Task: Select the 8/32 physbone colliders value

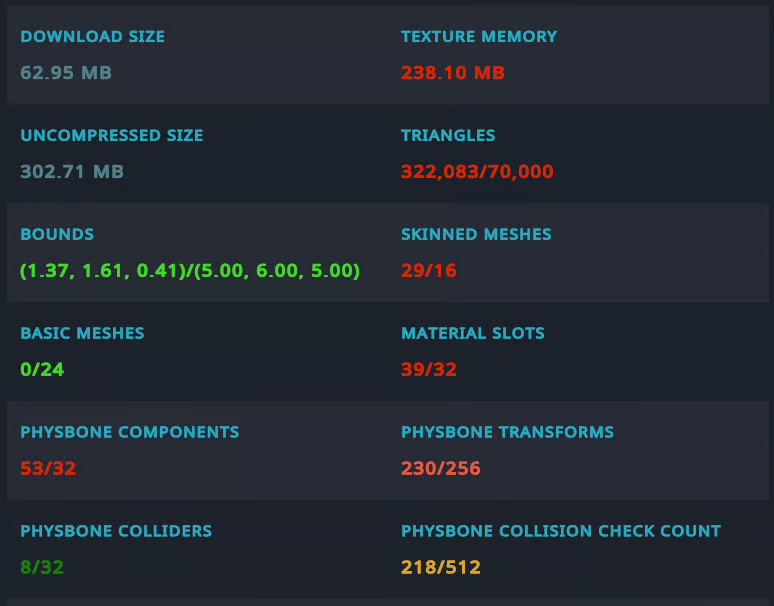Action: 42,567
